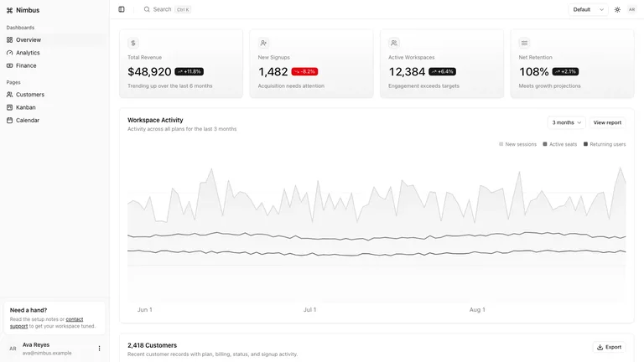Click the New Signups user icon
The width and height of the screenshot is (644, 362).
pos(263,43)
